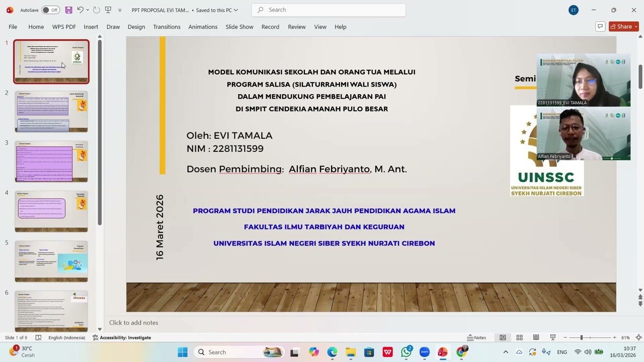Click the PowerPoint Search box
The height and width of the screenshot is (362, 644).
(329, 10)
